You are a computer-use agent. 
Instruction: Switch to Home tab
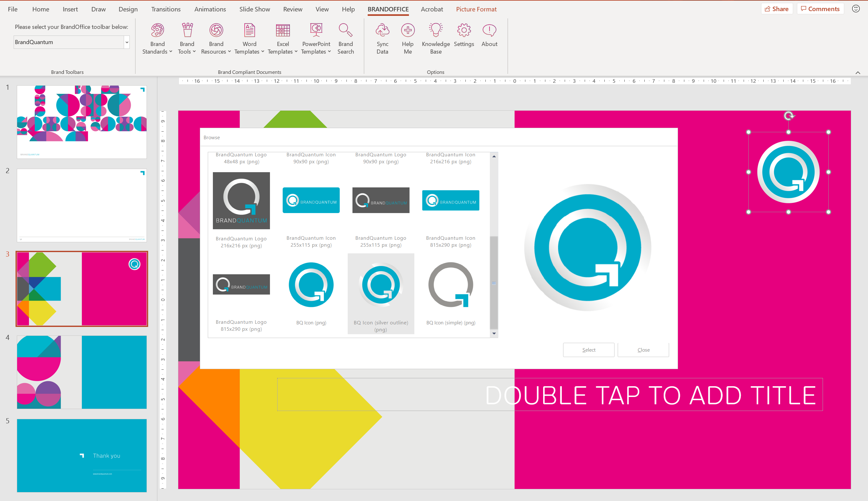[41, 9]
